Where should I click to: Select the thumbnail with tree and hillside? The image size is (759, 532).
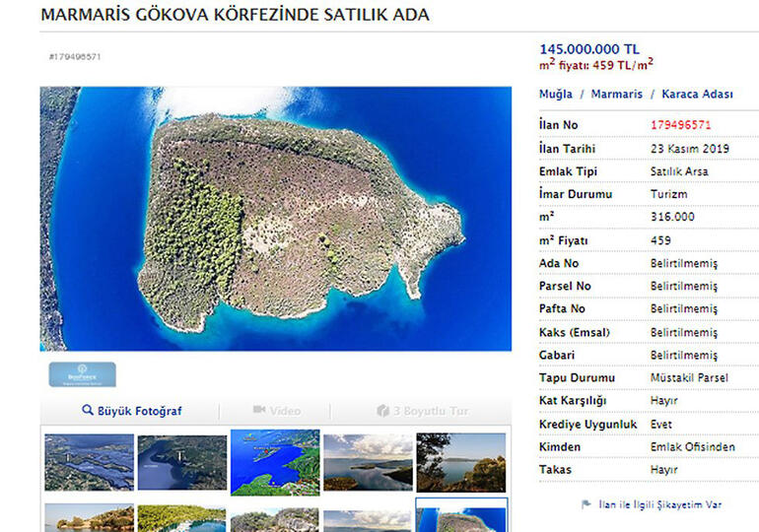tap(461, 462)
